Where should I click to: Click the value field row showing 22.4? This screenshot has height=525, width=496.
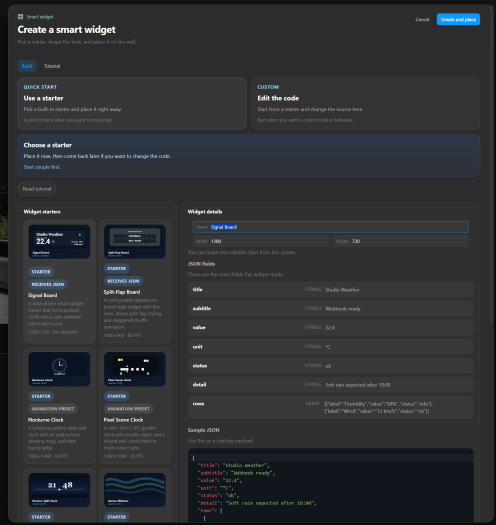(x=331, y=328)
